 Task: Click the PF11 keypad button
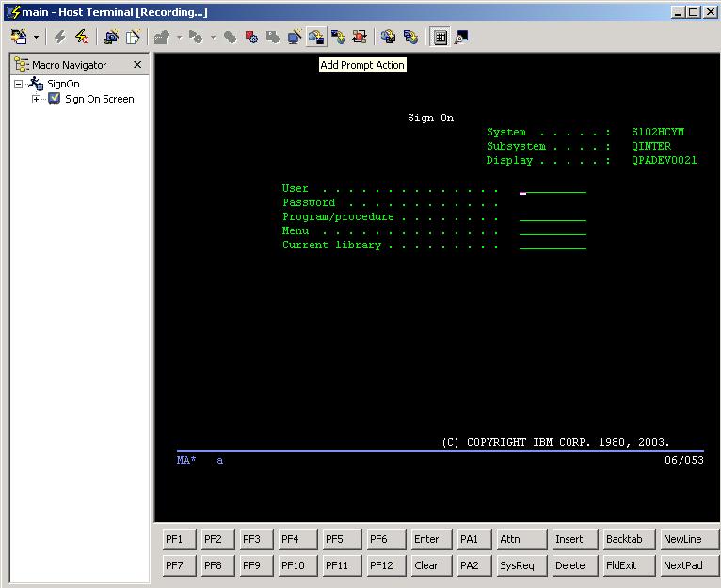click(342, 565)
